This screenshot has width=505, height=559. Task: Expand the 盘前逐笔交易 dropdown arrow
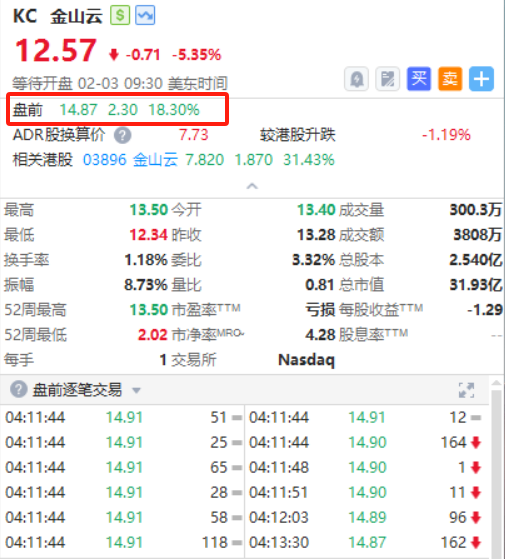[136, 390]
